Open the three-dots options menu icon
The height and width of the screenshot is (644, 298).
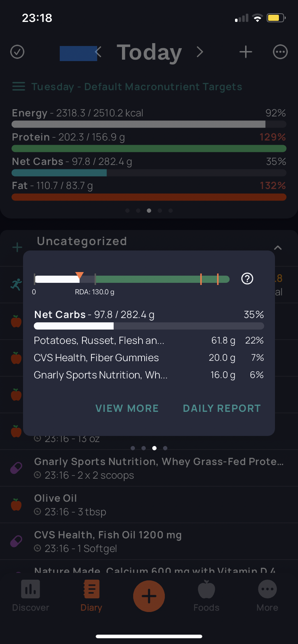tap(280, 52)
